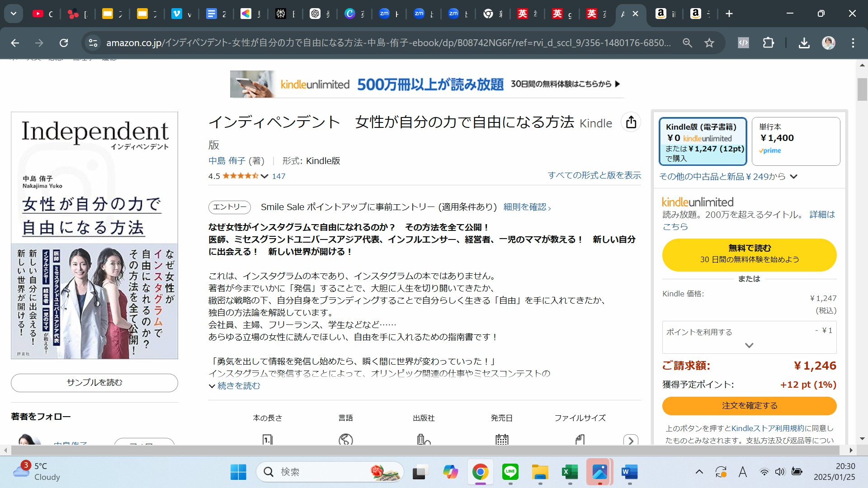Open the 147 ratings link
This screenshot has width=868, height=488.
point(278,176)
